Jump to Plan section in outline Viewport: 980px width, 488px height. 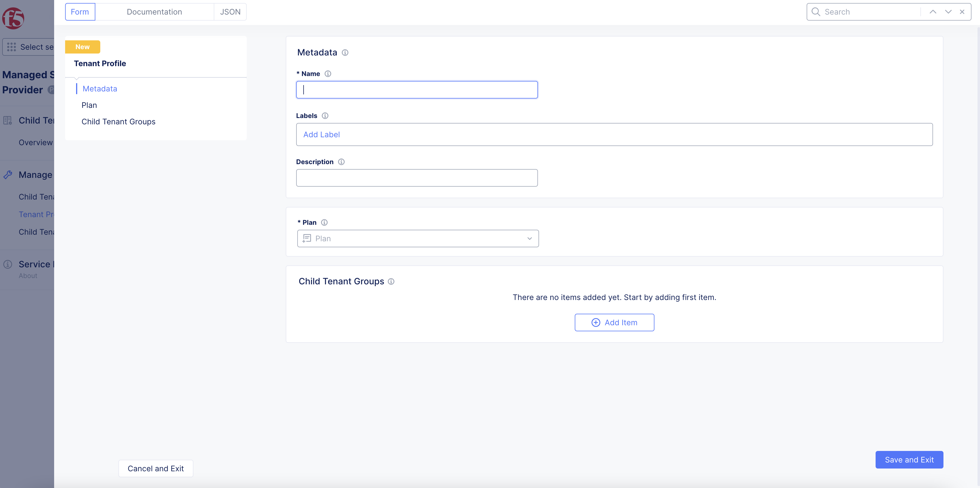pos(89,105)
